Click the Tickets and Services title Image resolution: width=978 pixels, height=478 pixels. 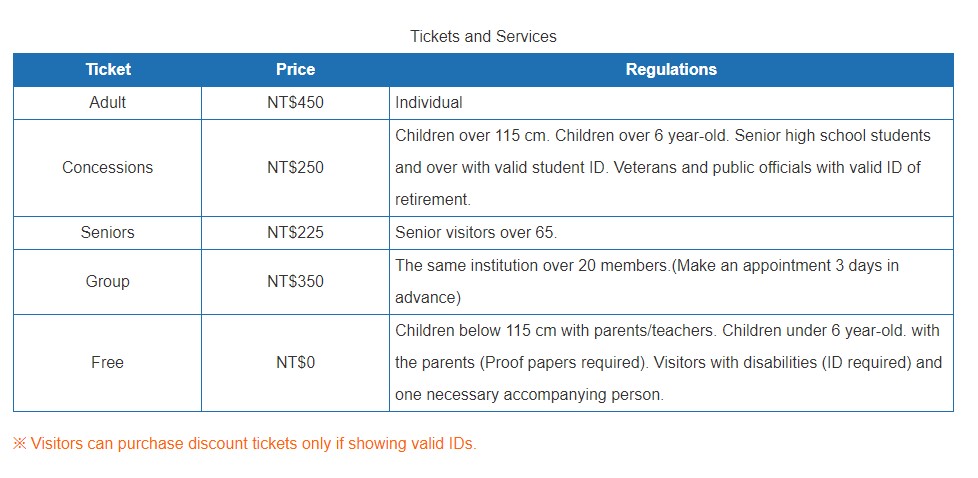(x=483, y=36)
